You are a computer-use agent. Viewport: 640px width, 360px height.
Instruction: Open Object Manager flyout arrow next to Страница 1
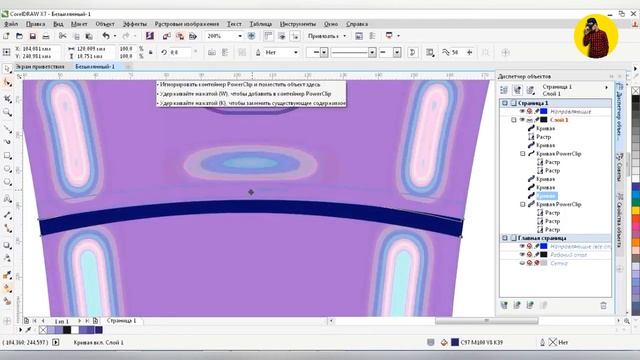tap(607, 87)
